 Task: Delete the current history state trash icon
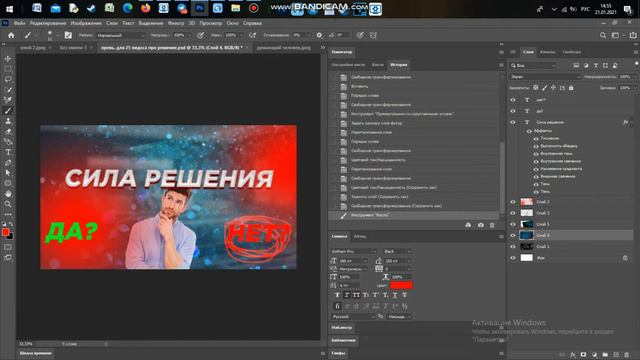click(x=492, y=225)
